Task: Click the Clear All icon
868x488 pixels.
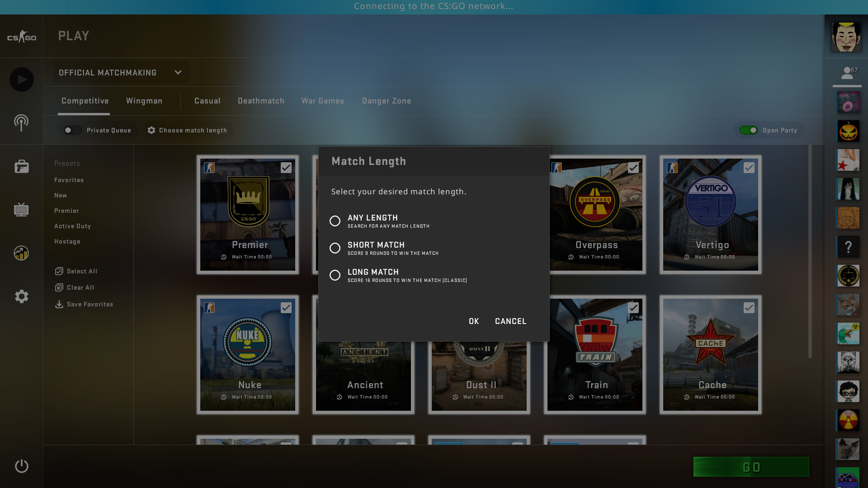Action: click(59, 287)
